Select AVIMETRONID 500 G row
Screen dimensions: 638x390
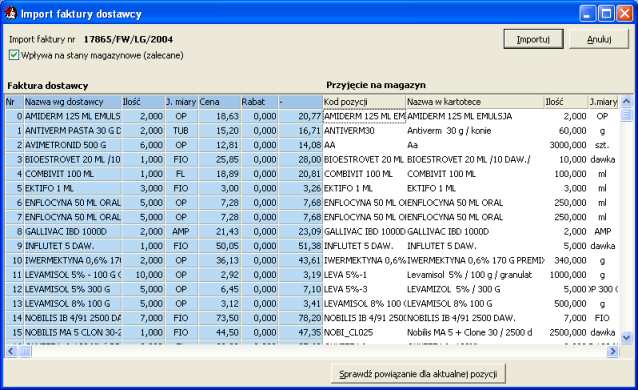[x=72, y=145]
